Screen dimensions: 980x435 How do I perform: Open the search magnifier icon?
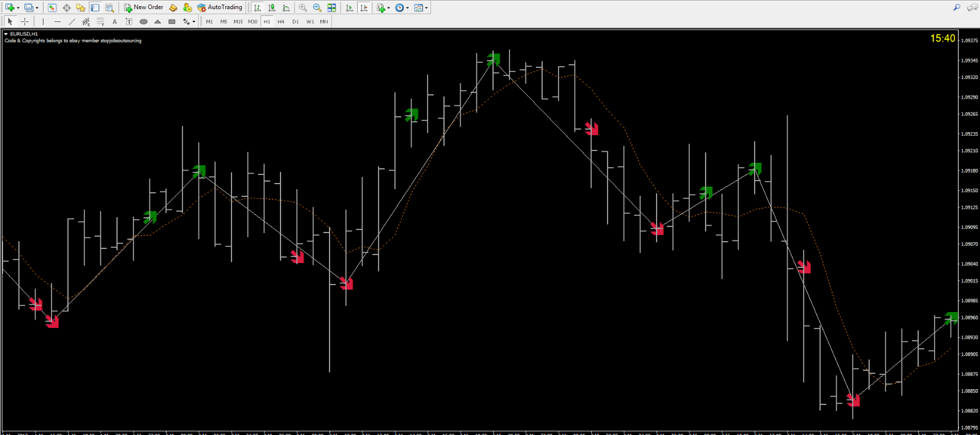pyautogui.click(x=957, y=7)
